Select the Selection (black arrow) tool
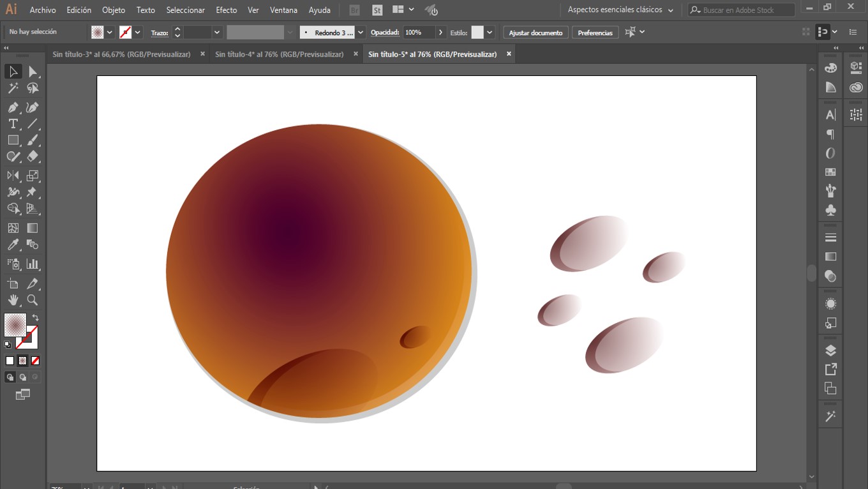Screen dimensions: 868x489 [13, 71]
